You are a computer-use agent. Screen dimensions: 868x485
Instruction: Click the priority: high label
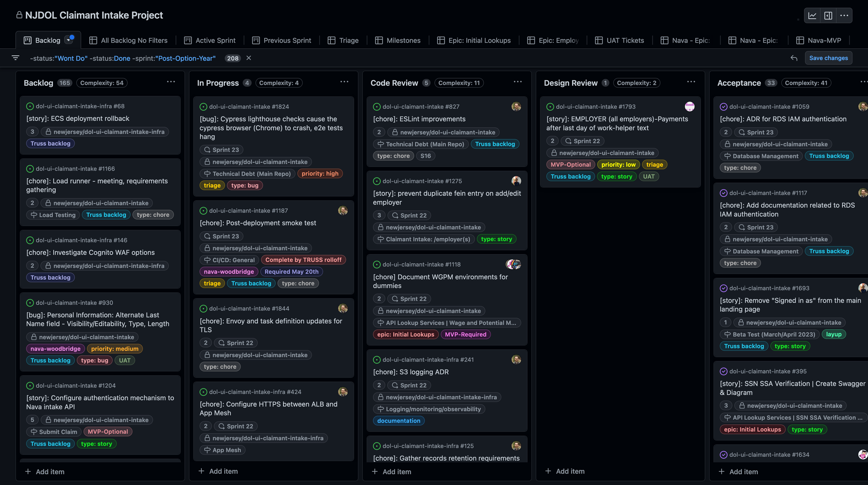pyautogui.click(x=320, y=173)
